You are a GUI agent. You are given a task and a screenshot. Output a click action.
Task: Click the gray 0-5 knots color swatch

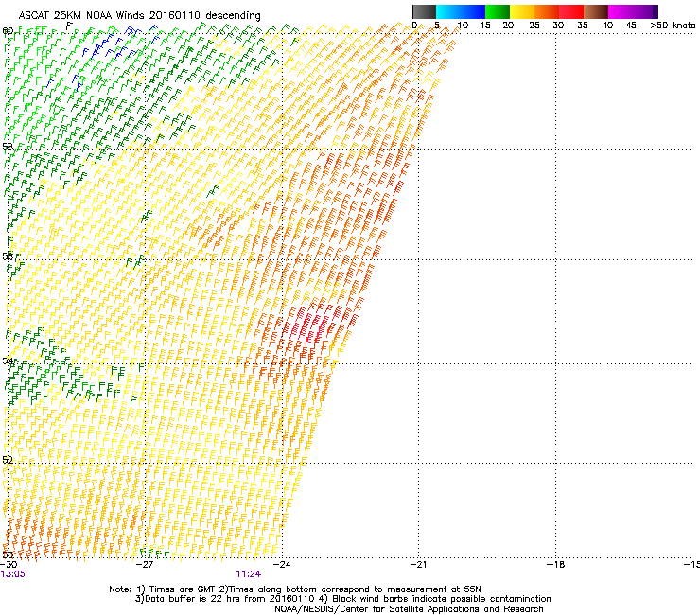tap(424, 11)
